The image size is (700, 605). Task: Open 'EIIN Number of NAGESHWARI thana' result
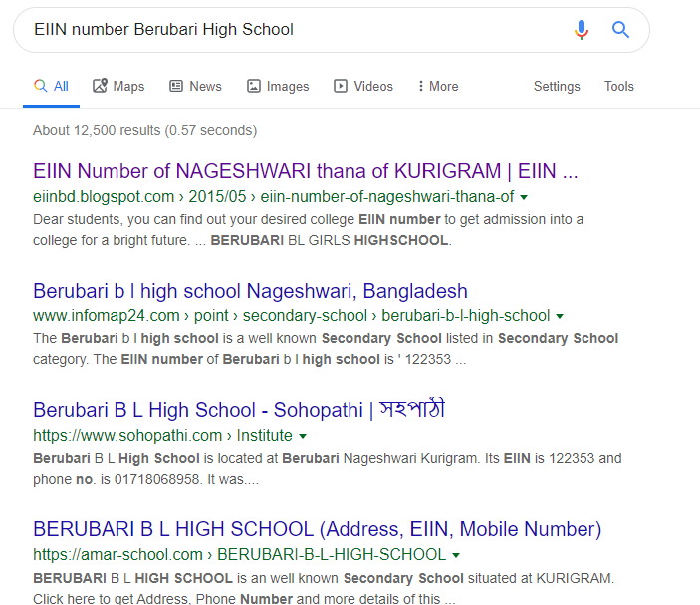click(x=306, y=171)
